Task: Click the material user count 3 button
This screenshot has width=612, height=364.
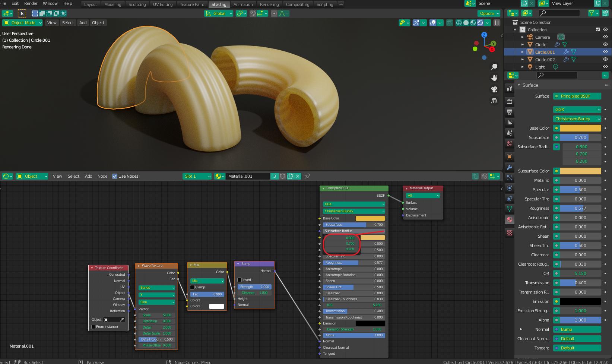Action: [275, 176]
